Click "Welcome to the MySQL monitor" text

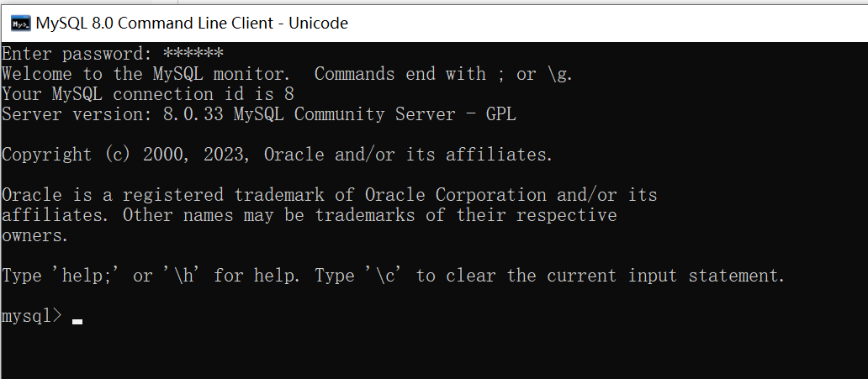point(146,74)
